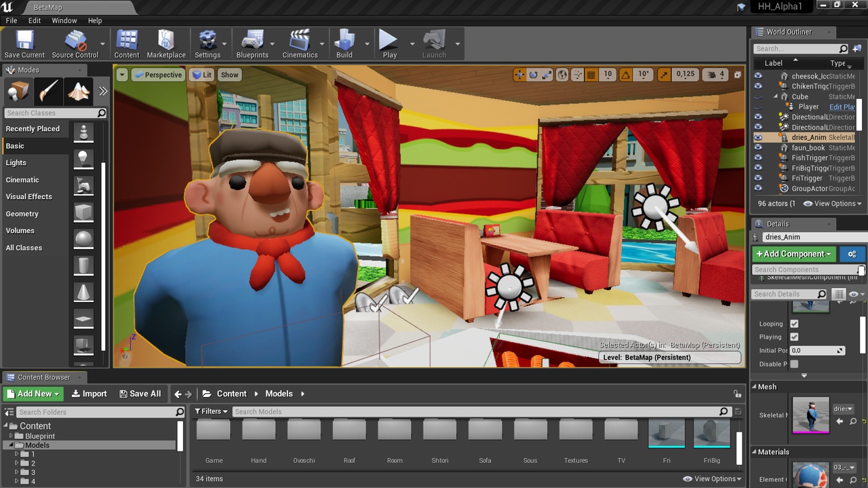Select the Player Start class icon
The width and height of the screenshot is (868, 488).
click(x=83, y=185)
